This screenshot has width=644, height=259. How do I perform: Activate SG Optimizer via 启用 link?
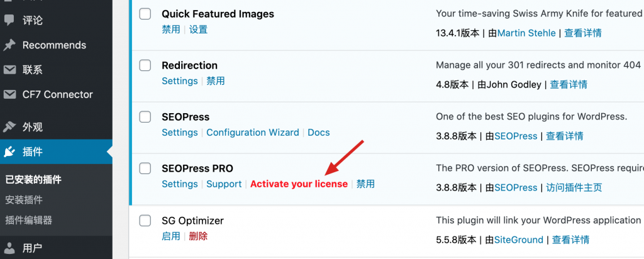point(170,236)
